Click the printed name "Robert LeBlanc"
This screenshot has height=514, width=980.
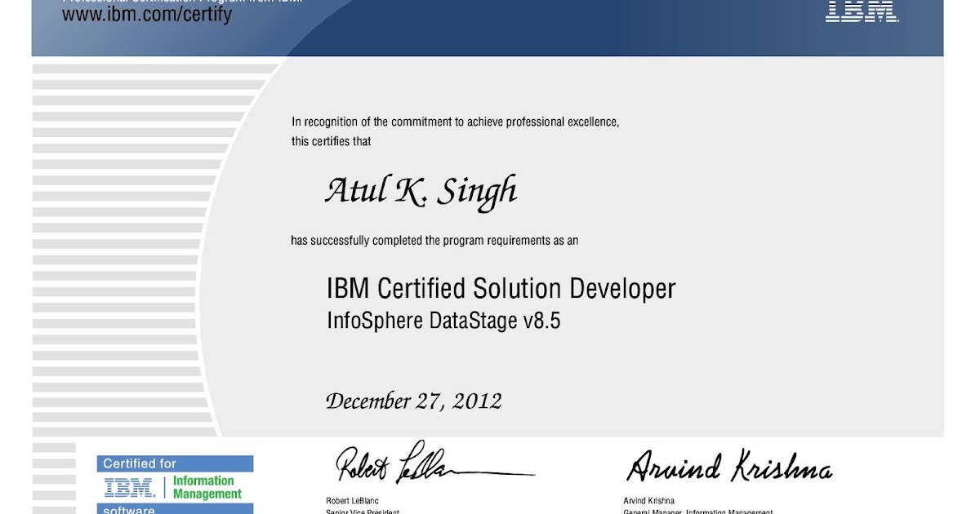pyautogui.click(x=352, y=501)
